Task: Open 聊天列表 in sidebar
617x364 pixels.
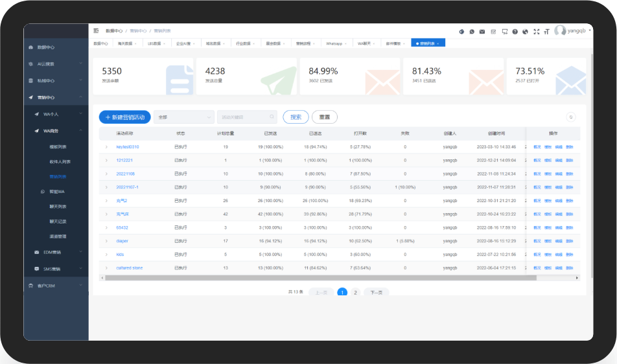Action: pos(58,207)
